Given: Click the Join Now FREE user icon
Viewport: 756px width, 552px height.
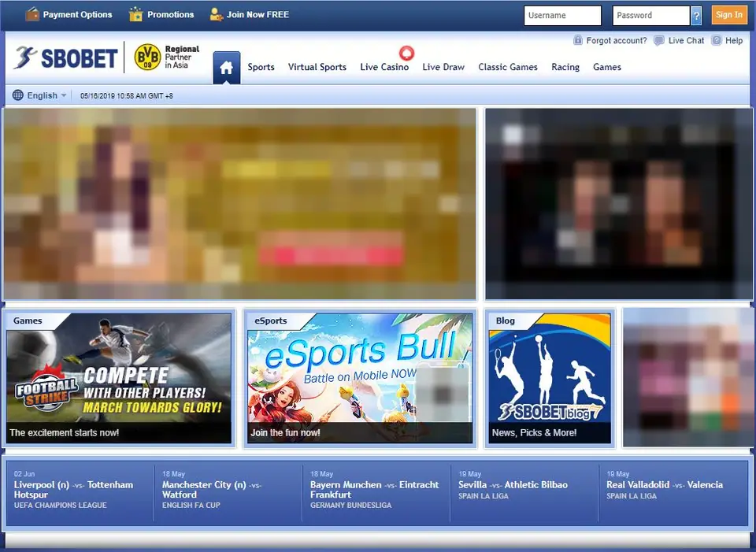Looking at the screenshot, I should point(217,14).
